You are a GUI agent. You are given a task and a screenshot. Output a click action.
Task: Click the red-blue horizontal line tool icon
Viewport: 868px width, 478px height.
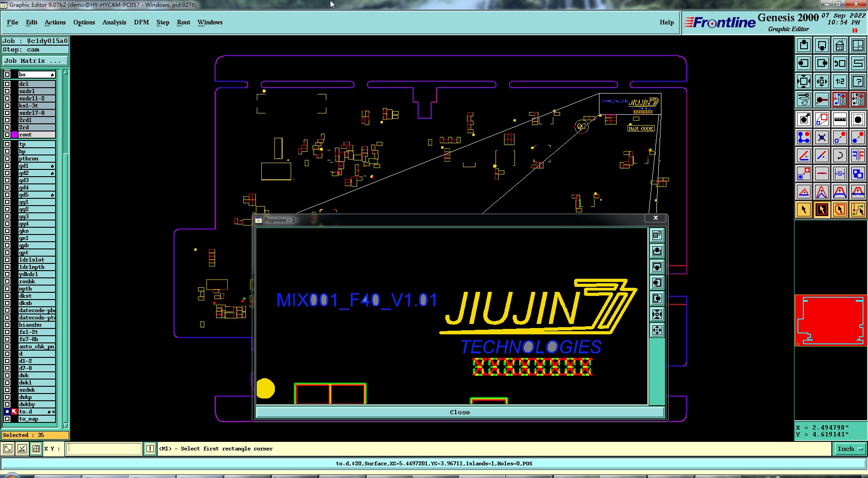click(822, 173)
